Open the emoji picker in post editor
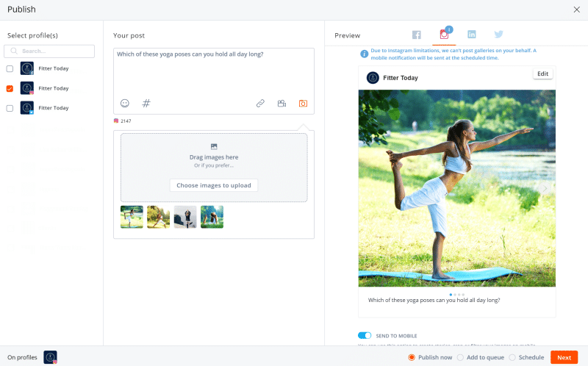Image resolution: width=588 pixels, height=366 pixels. click(125, 104)
